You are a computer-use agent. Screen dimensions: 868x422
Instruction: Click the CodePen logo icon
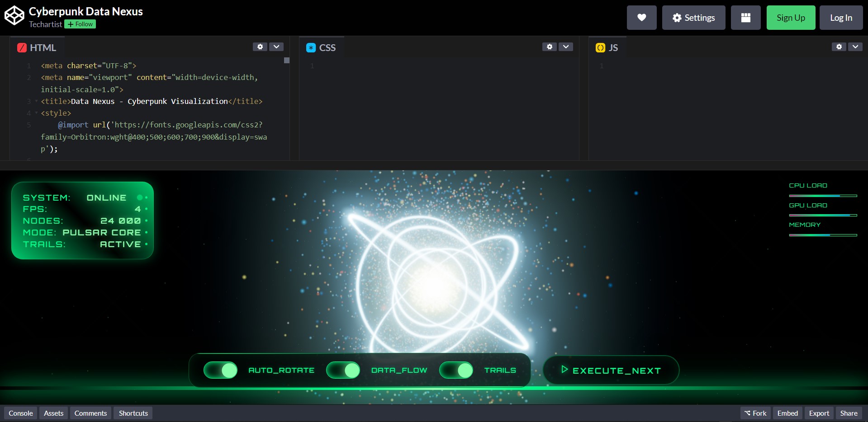coord(14,16)
